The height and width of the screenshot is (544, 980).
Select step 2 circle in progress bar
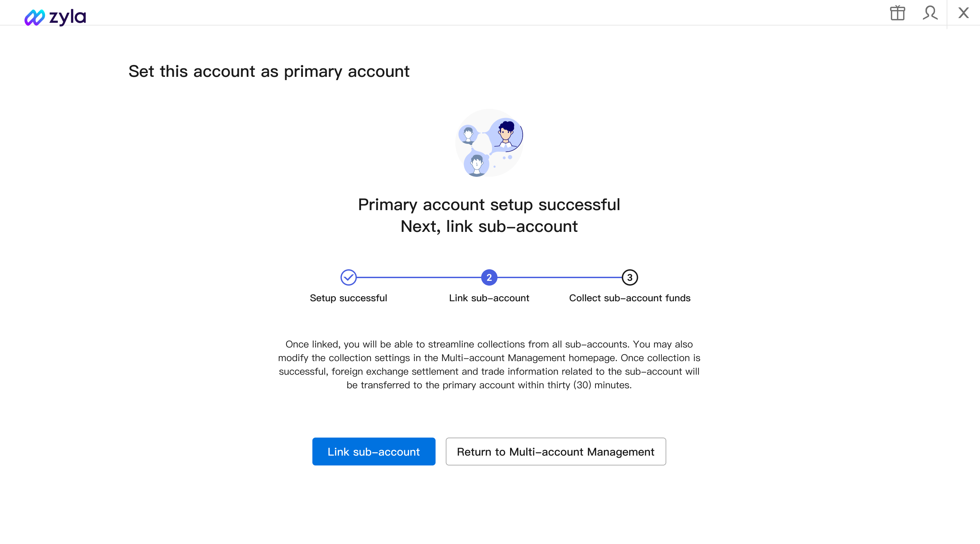coord(489,277)
